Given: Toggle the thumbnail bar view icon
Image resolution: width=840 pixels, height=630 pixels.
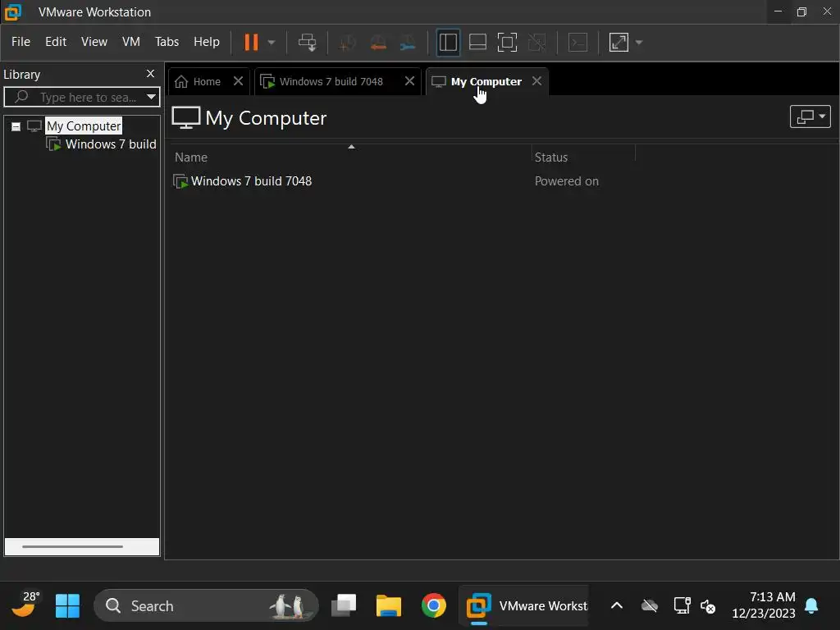Looking at the screenshot, I should click(x=477, y=43).
